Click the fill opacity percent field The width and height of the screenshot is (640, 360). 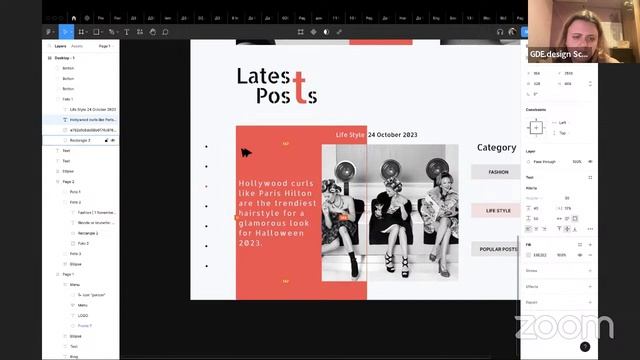tap(562, 255)
